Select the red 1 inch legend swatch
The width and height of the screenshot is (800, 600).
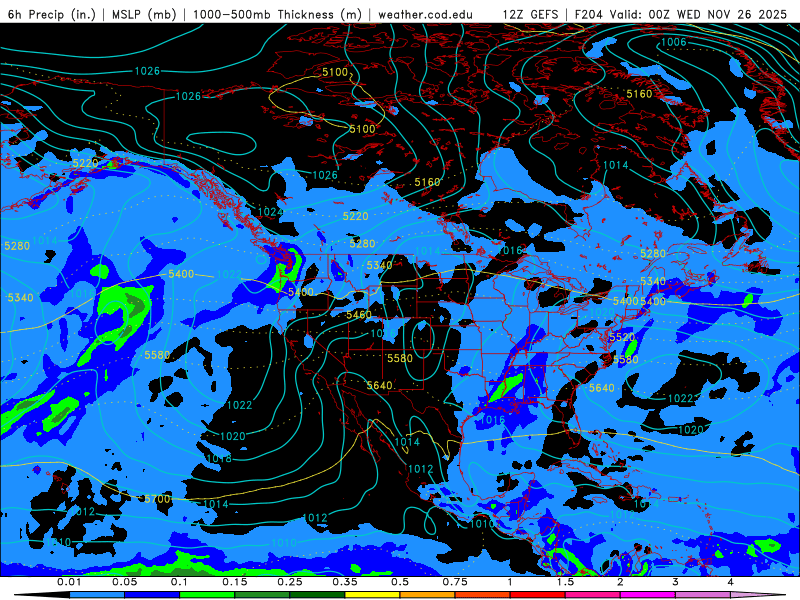(538, 595)
